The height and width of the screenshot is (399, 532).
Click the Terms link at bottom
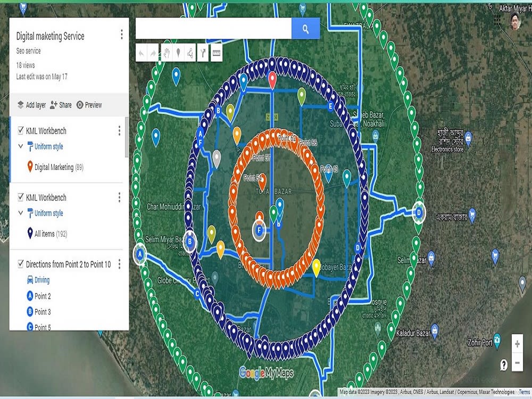coord(525,392)
